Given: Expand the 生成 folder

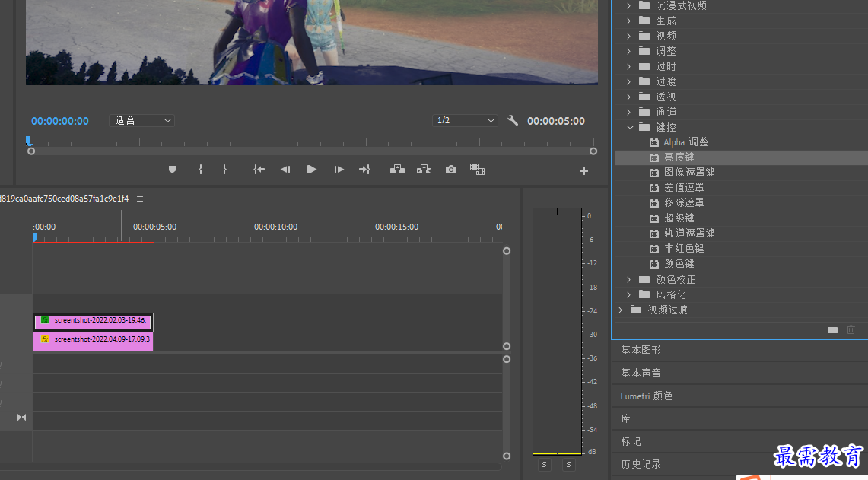Looking at the screenshot, I should [629, 21].
